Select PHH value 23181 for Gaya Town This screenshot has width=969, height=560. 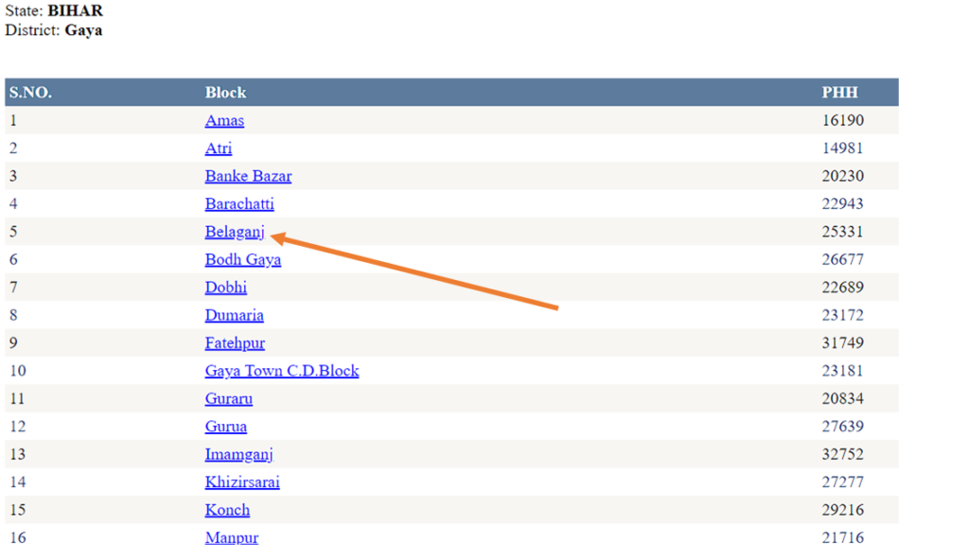tap(842, 371)
